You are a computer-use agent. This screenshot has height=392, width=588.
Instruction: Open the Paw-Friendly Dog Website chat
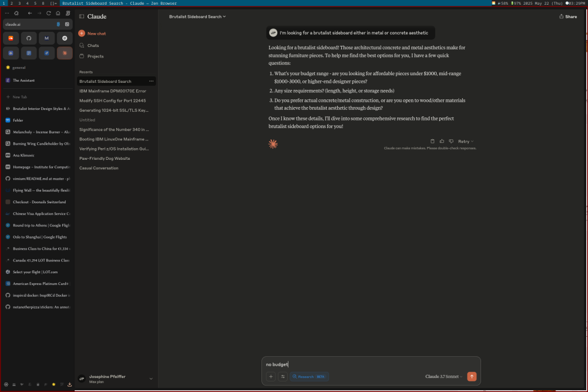105,159
